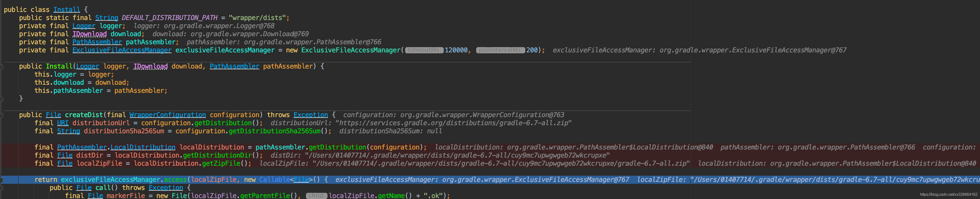The width and height of the screenshot is (980, 199).
Task: Click the Callable keyword on the return line
Action: click(274, 180)
